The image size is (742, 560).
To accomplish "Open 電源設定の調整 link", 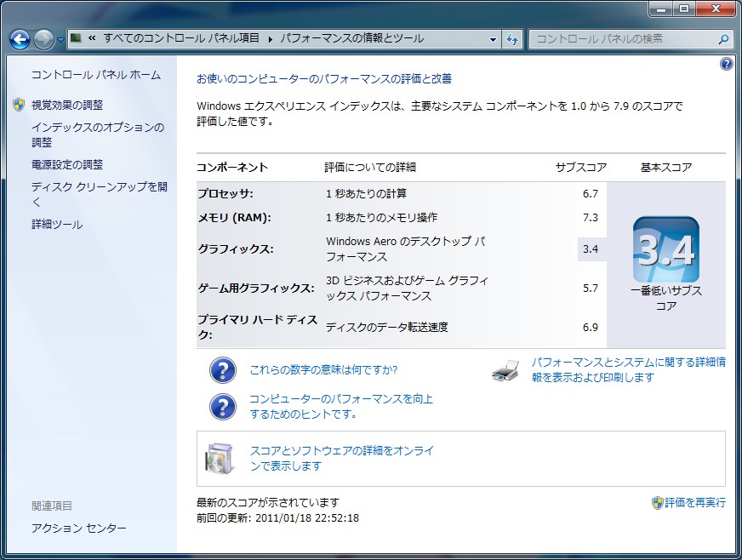I will pos(67,165).
